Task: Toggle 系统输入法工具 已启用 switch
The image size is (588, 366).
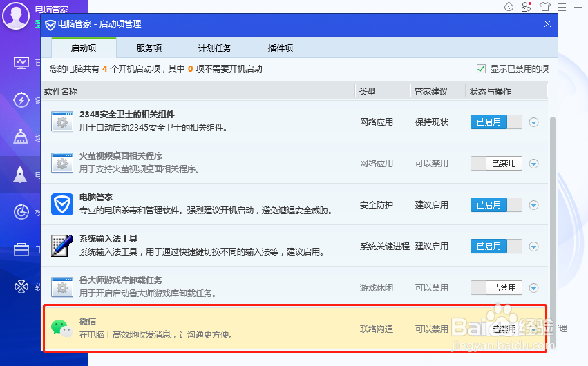Action: 496,246
